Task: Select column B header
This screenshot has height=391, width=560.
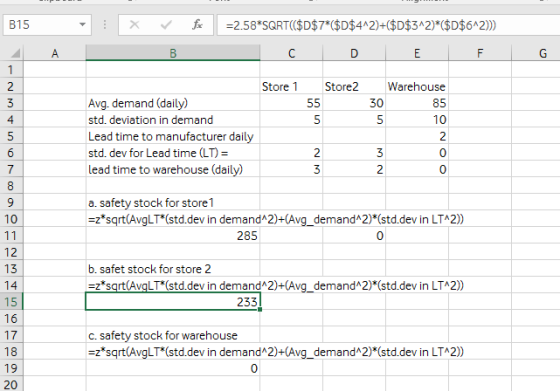Action: pyautogui.click(x=173, y=54)
